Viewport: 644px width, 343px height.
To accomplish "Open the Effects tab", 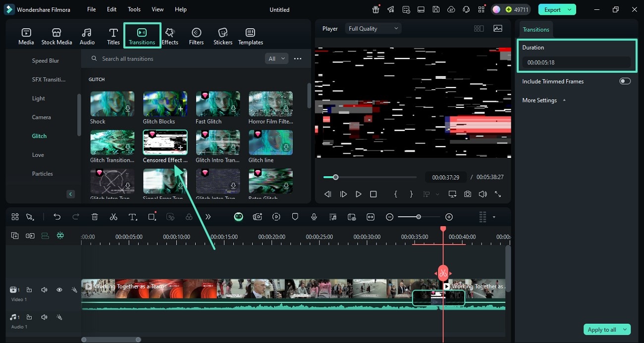I will (x=170, y=37).
